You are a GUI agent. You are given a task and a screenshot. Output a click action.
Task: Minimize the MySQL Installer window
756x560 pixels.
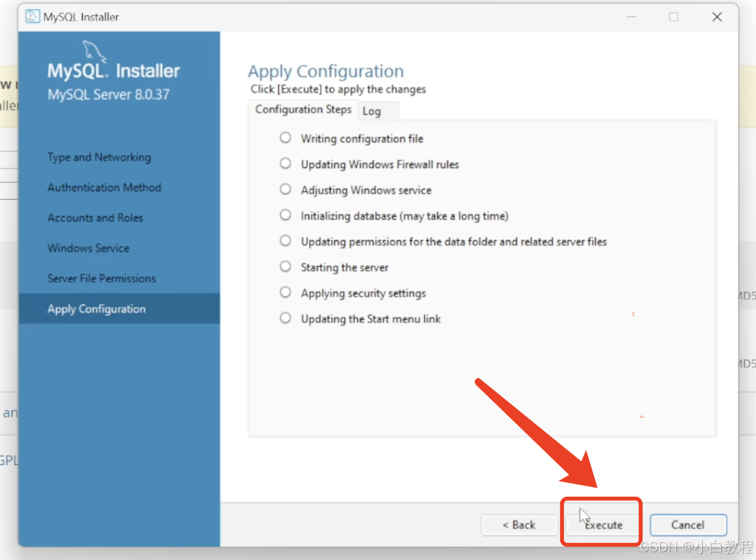(x=631, y=17)
